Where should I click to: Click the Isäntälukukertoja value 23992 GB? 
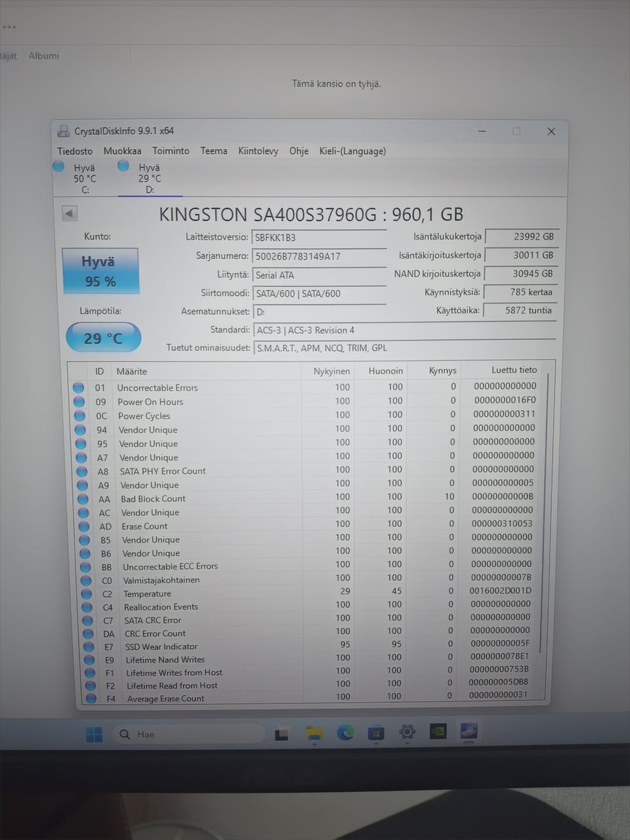521,236
